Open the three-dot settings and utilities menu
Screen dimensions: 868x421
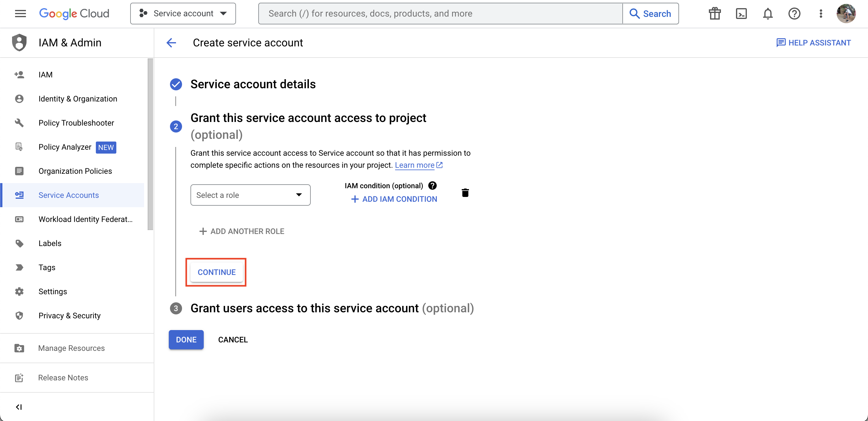pos(821,14)
